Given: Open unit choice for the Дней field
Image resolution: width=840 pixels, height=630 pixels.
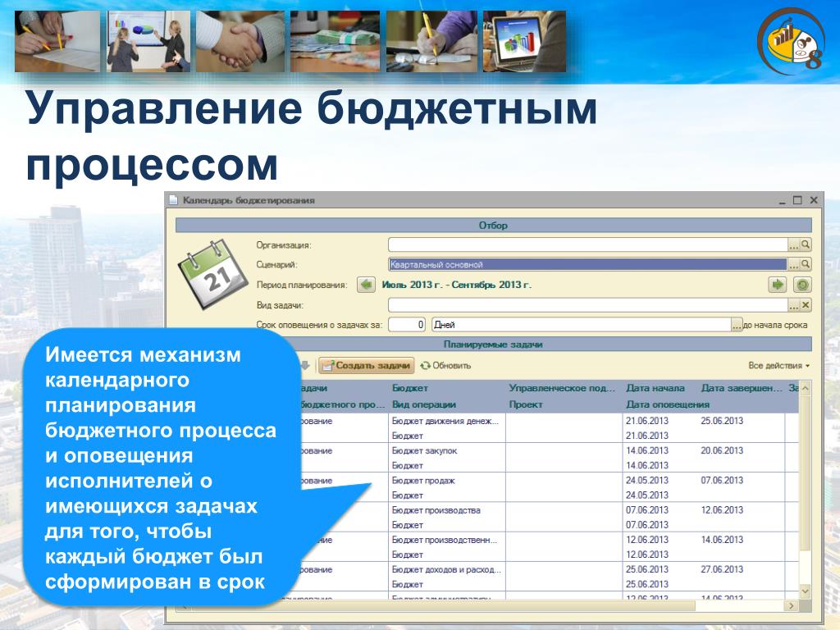Looking at the screenshot, I should point(737,325).
